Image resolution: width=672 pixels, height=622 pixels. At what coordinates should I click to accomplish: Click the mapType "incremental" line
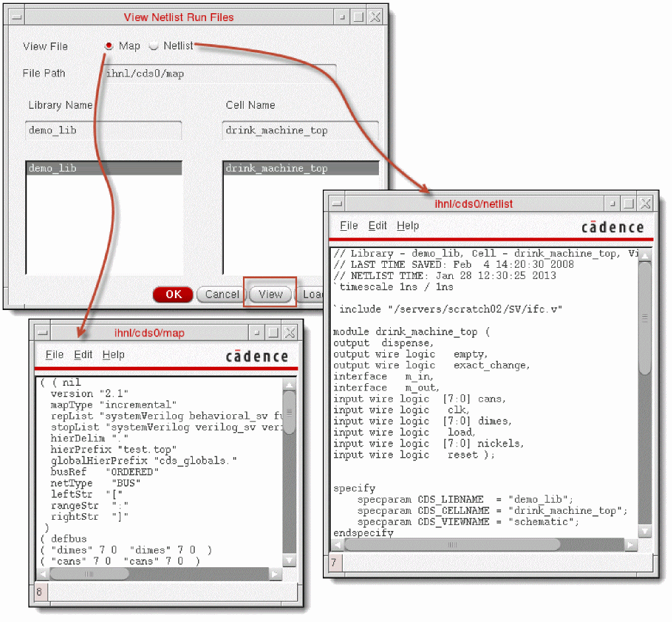[114, 405]
